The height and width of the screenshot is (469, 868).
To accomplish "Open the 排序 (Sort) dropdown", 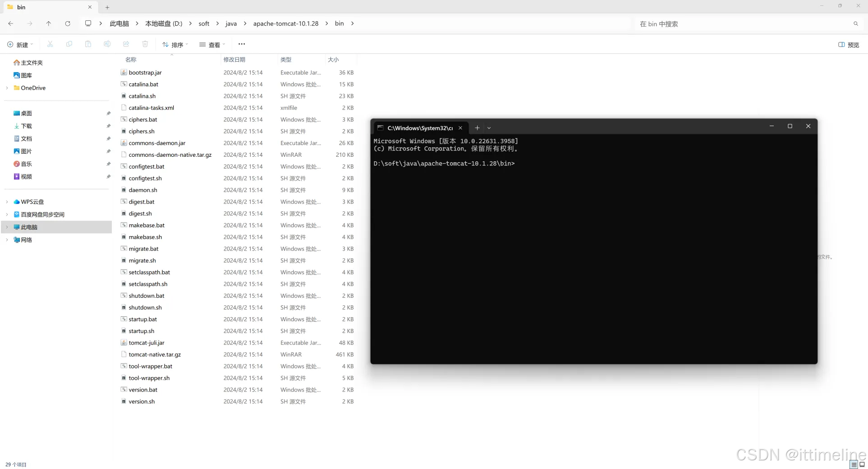I will pyautogui.click(x=175, y=45).
